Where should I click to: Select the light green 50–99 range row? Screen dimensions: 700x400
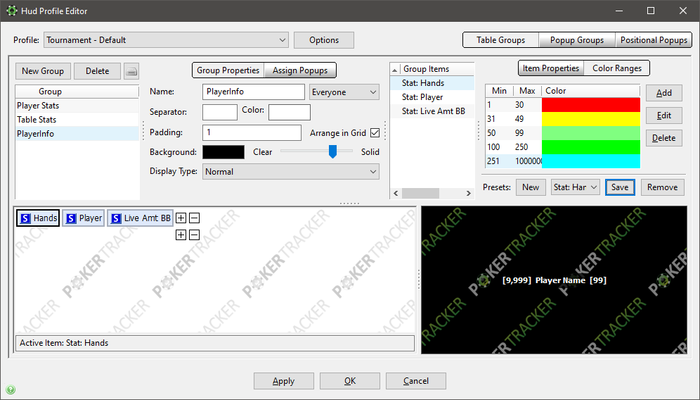(x=563, y=133)
